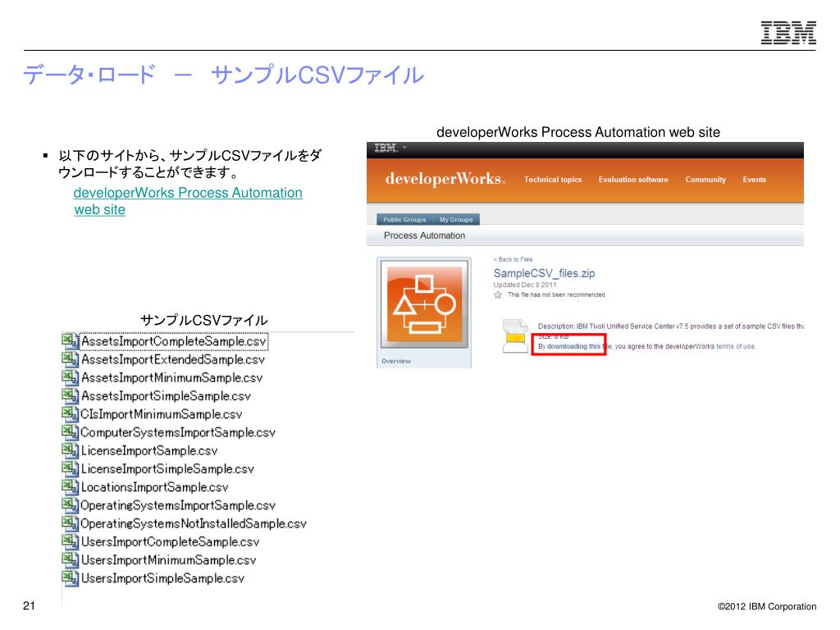Select the file name AssetsImportExtendedSample.csv
Image resolution: width=840 pixels, height=630 pixels.
pyautogui.click(x=173, y=359)
